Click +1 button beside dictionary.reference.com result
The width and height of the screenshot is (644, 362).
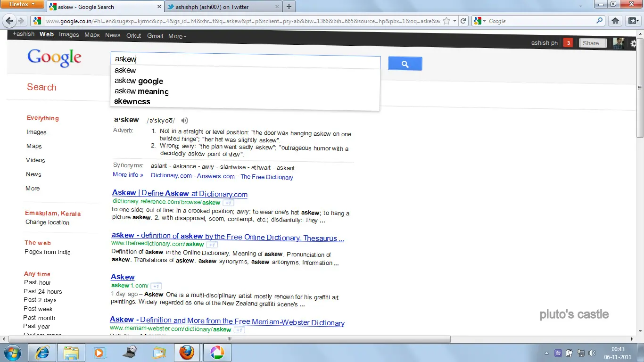point(228,203)
